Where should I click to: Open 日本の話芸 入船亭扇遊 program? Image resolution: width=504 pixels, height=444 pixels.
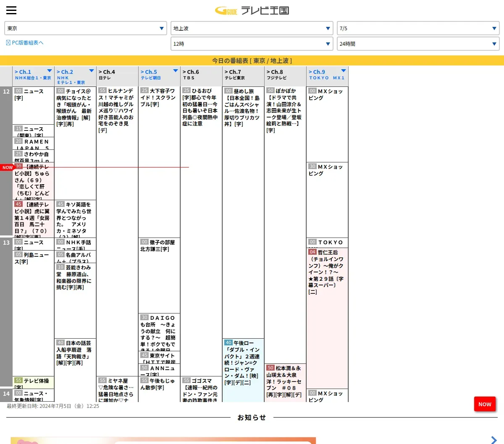click(75, 370)
